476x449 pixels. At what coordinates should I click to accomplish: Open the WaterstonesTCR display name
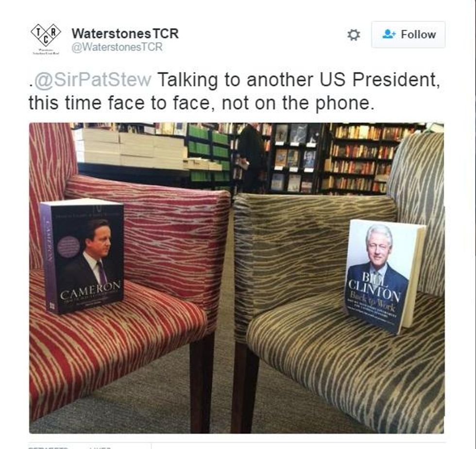(x=125, y=33)
